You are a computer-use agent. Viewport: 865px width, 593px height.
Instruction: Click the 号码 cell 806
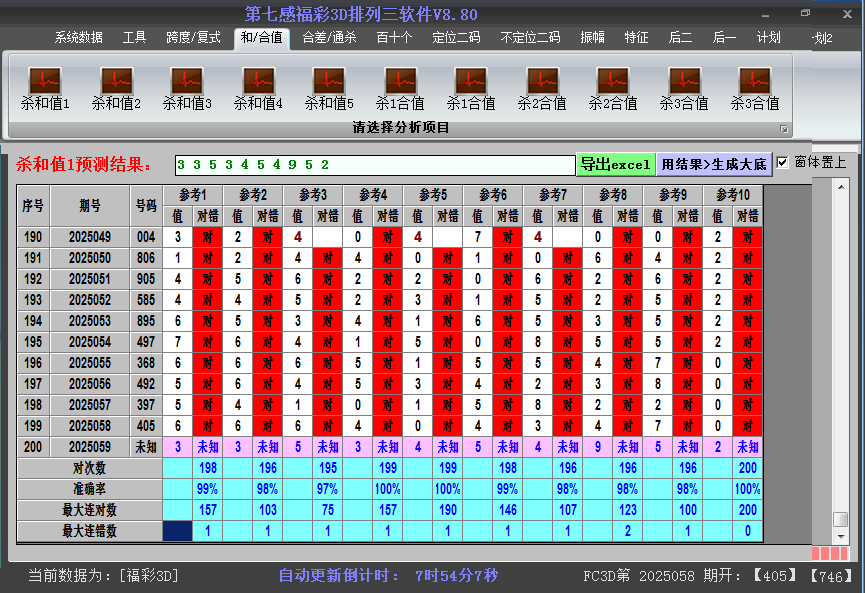[x=146, y=258]
